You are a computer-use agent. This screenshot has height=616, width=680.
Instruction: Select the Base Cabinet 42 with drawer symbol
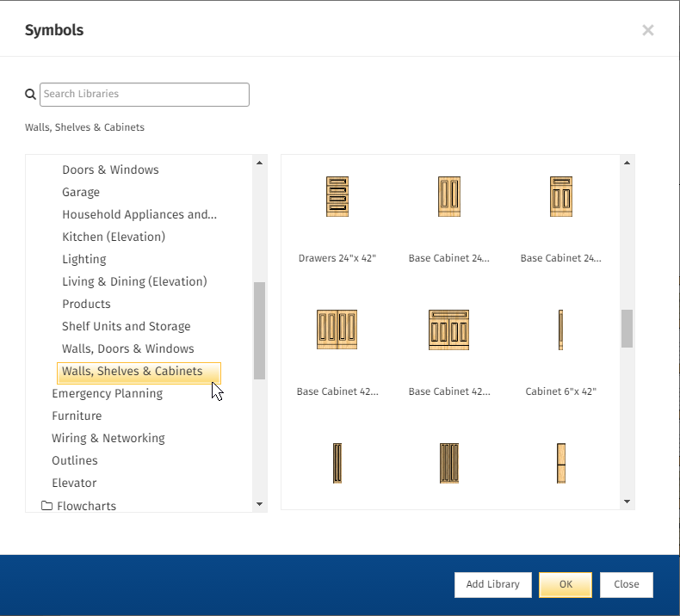pyautogui.click(x=448, y=330)
